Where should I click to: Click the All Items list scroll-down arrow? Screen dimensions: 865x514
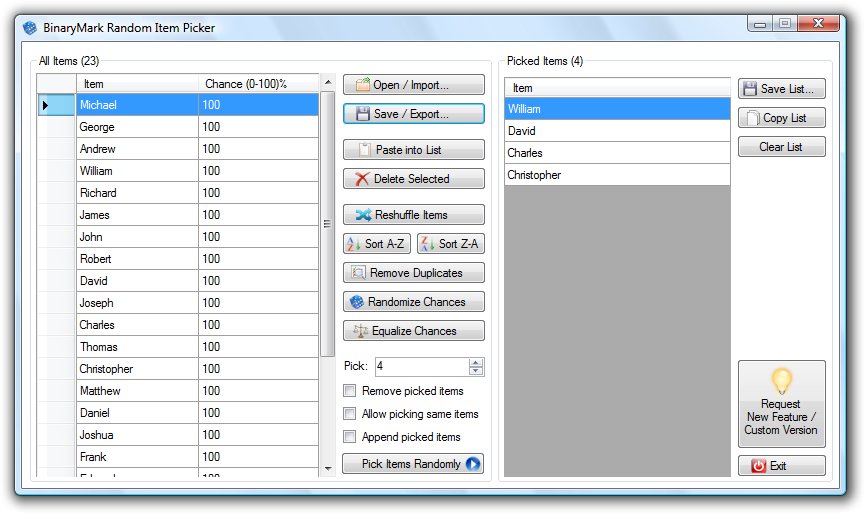pyautogui.click(x=328, y=469)
